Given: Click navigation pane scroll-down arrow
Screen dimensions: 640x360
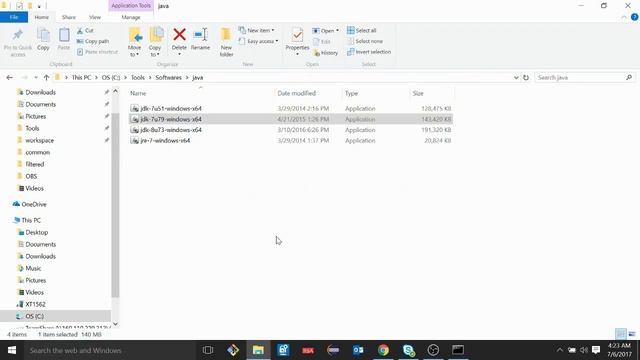Looking at the screenshot, I should point(115,324).
